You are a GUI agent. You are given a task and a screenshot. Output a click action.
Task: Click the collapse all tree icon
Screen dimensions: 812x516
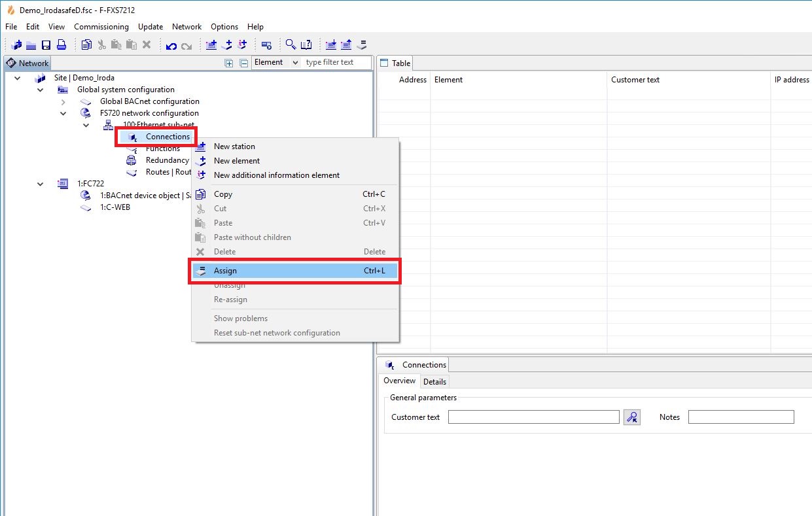pyautogui.click(x=243, y=63)
